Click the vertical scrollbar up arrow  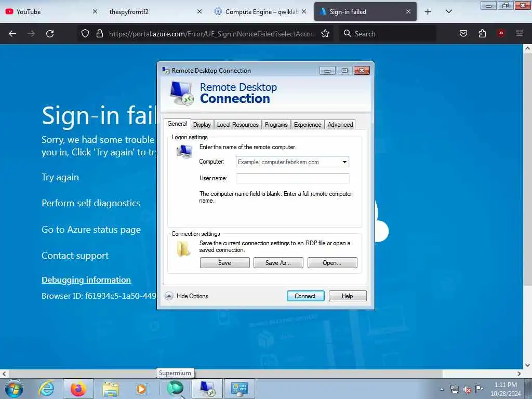528,48
